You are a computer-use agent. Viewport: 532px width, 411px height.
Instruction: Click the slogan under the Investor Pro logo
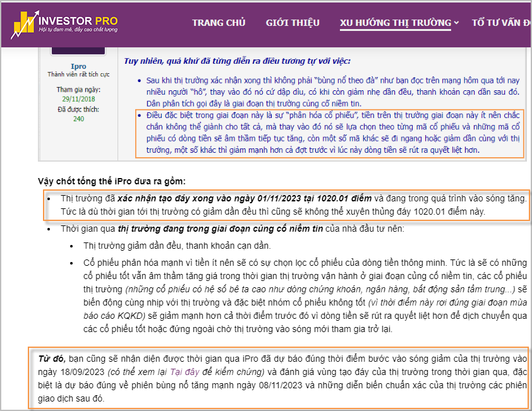[x=70, y=31]
